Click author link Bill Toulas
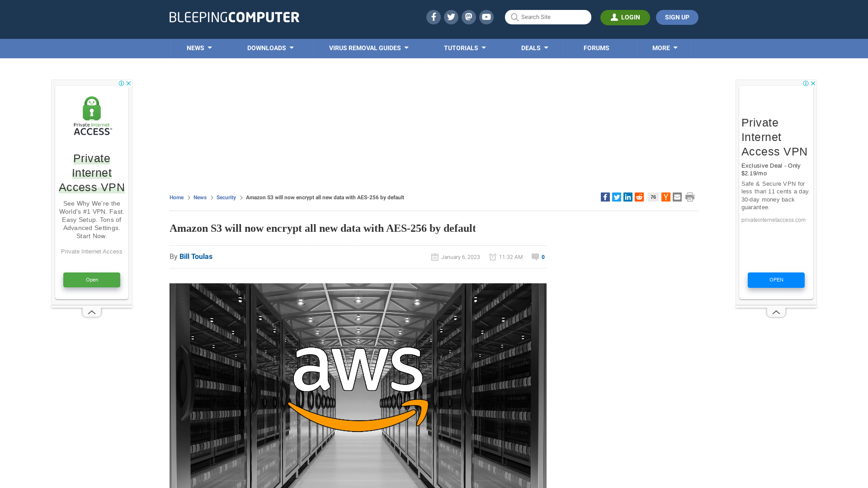 pos(196,256)
